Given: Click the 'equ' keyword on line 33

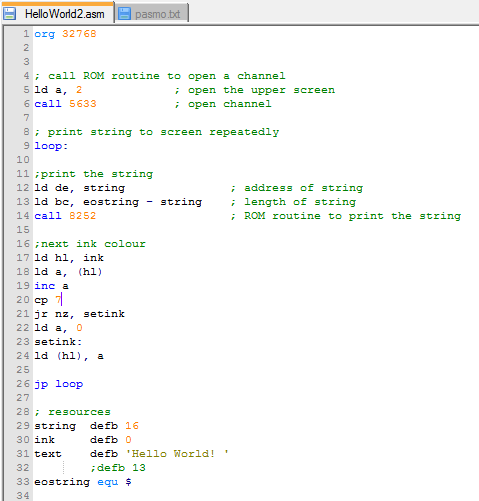Looking at the screenshot, I should [108, 483].
